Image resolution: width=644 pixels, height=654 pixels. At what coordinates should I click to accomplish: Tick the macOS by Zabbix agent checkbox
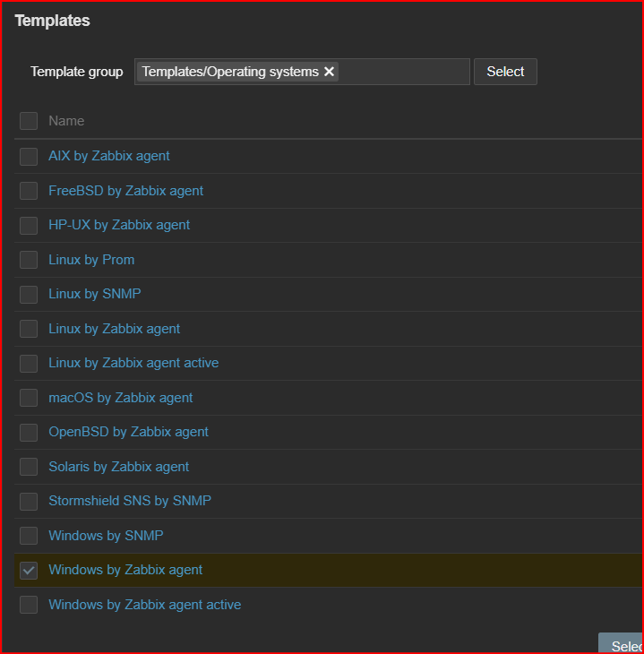click(x=29, y=398)
